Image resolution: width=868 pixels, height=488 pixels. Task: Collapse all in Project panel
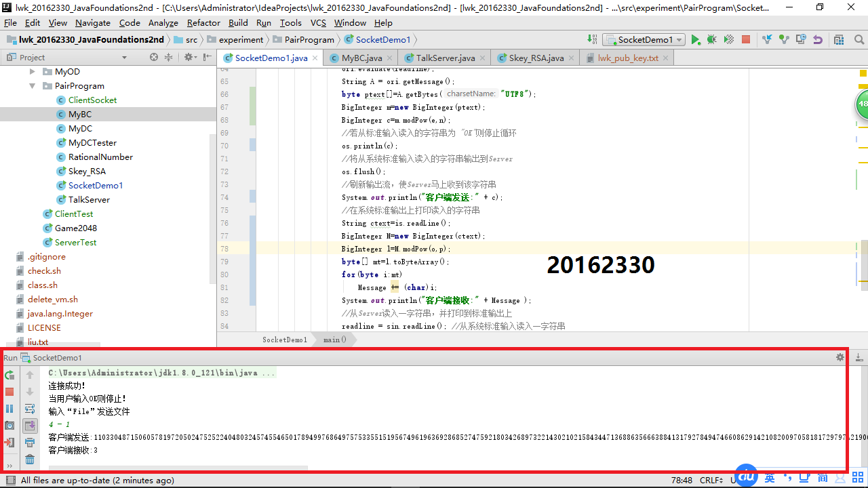click(x=169, y=57)
